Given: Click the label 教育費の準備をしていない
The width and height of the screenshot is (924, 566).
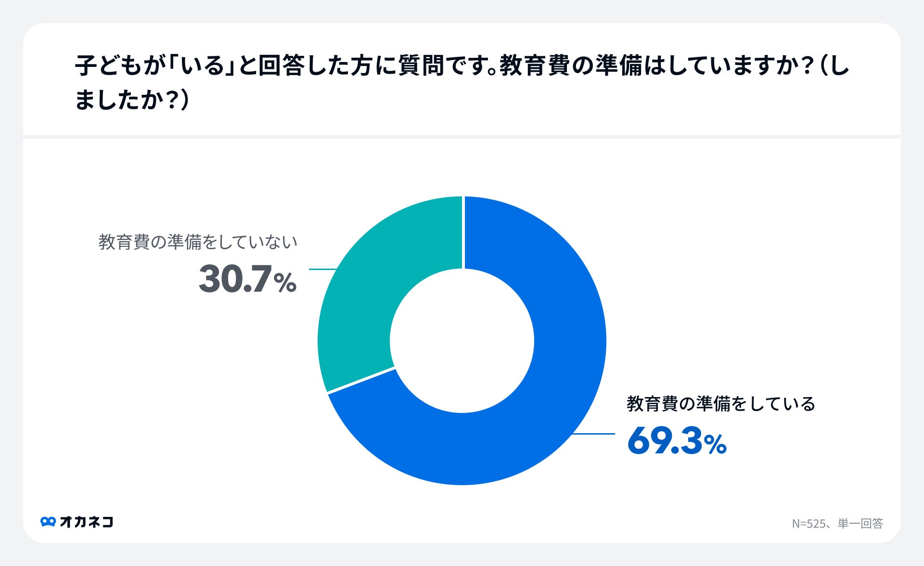Looking at the screenshot, I should (198, 242).
